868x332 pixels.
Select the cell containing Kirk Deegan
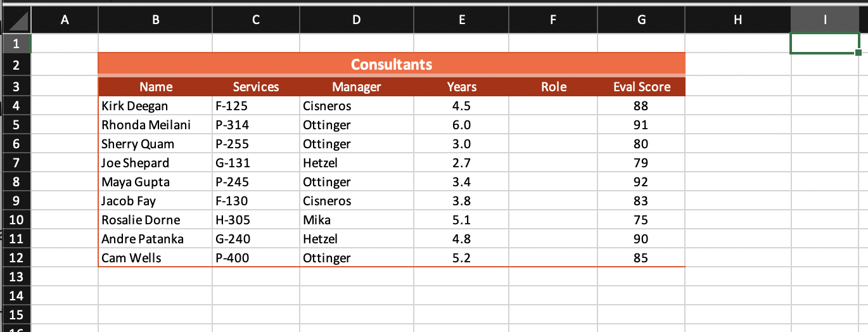155,106
